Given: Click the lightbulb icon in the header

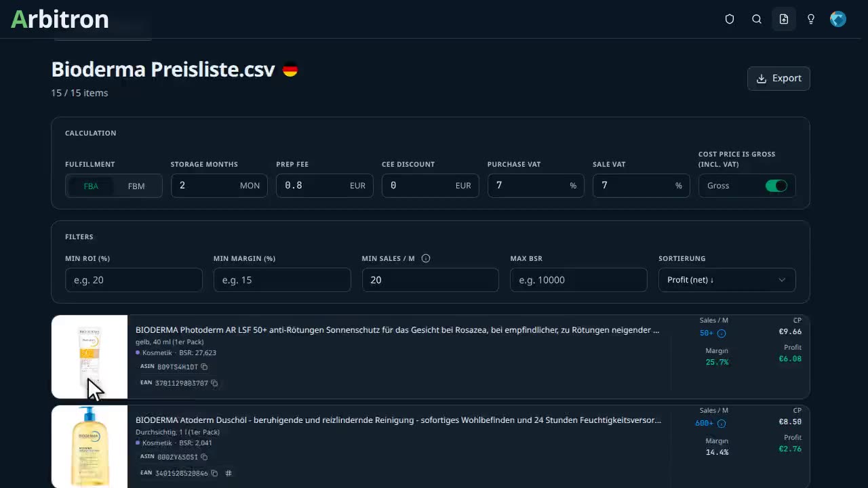Looking at the screenshot, I should coord(811,19).
